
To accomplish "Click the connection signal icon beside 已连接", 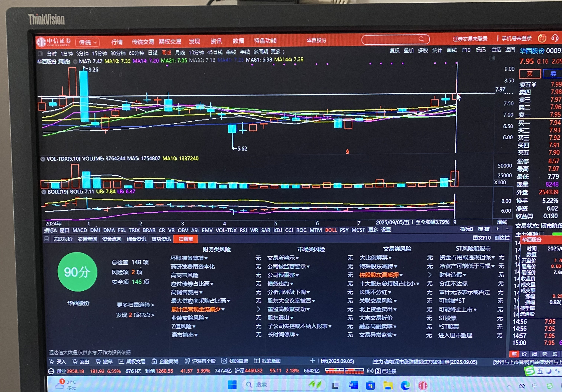I will [x=370, y=371].
